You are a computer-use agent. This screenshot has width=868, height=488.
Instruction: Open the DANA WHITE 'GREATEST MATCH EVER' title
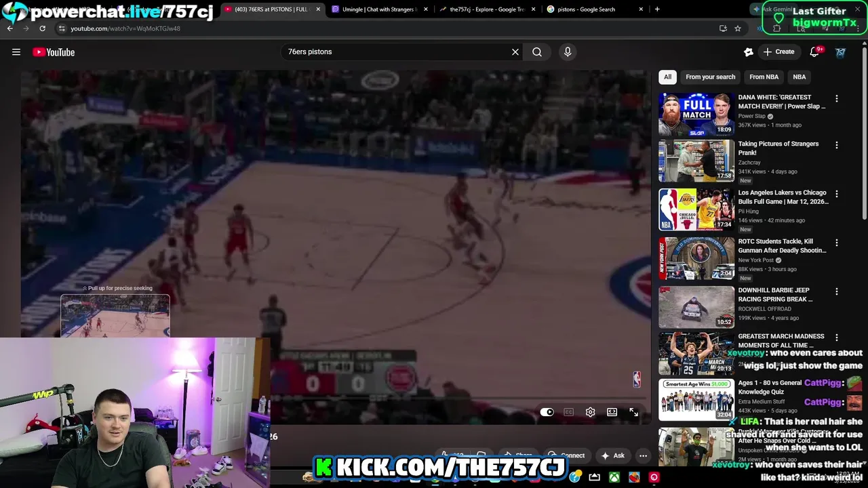[781, 102]
